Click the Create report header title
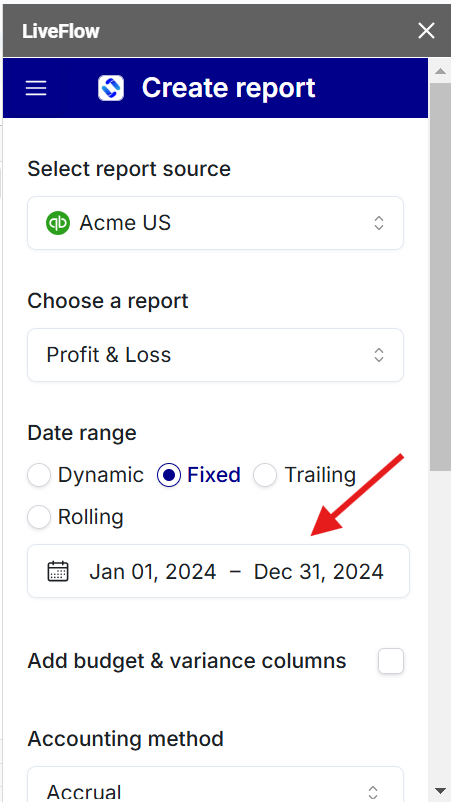Image resolution: width=451 pixels, height=802 pixels. point(229,88)
